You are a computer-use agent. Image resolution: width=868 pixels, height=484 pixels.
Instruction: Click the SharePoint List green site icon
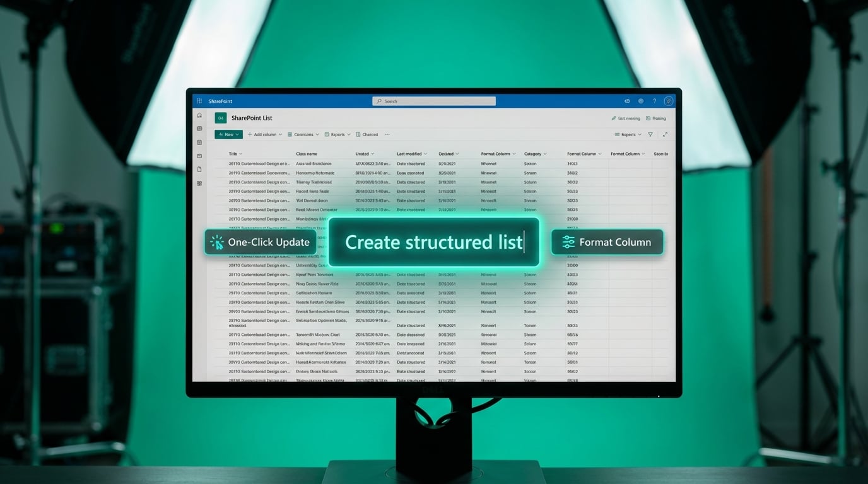(x=220, y=118)
